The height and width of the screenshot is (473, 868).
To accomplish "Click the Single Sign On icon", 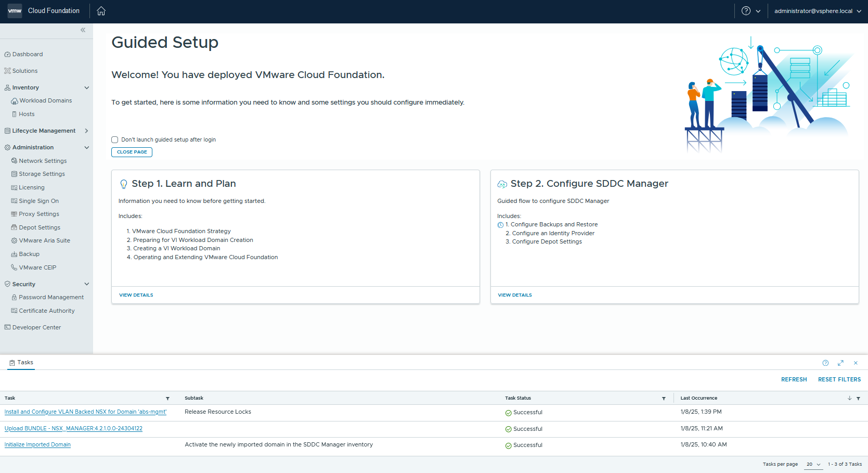I will [x=15, y=201].
